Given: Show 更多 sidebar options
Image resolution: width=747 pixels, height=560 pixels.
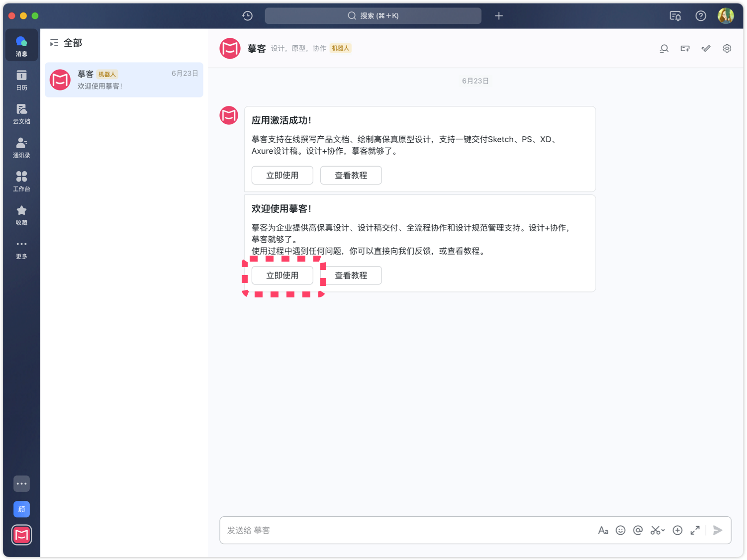Looking at the screenshot, I should point(21,249).
